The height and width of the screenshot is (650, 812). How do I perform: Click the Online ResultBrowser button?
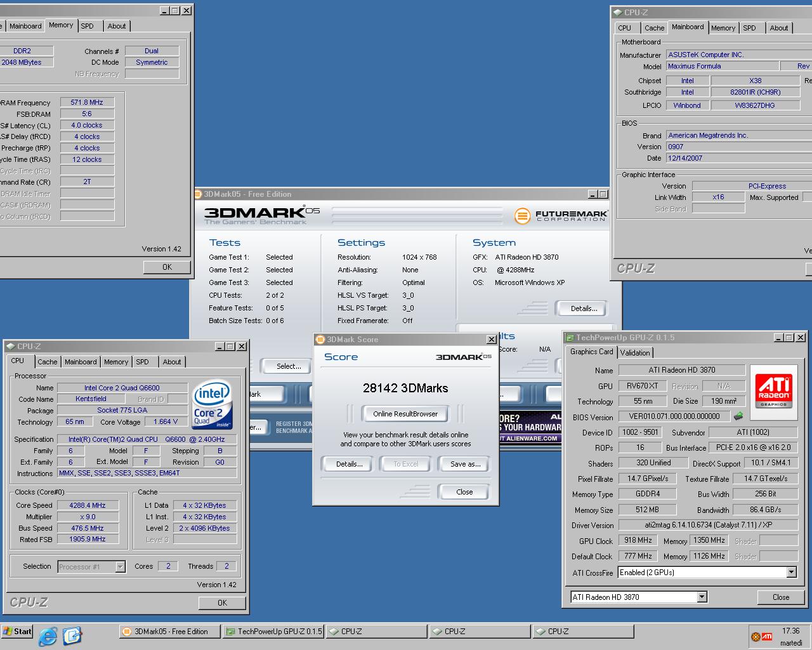pyautogui.click(x=405, y=414)
